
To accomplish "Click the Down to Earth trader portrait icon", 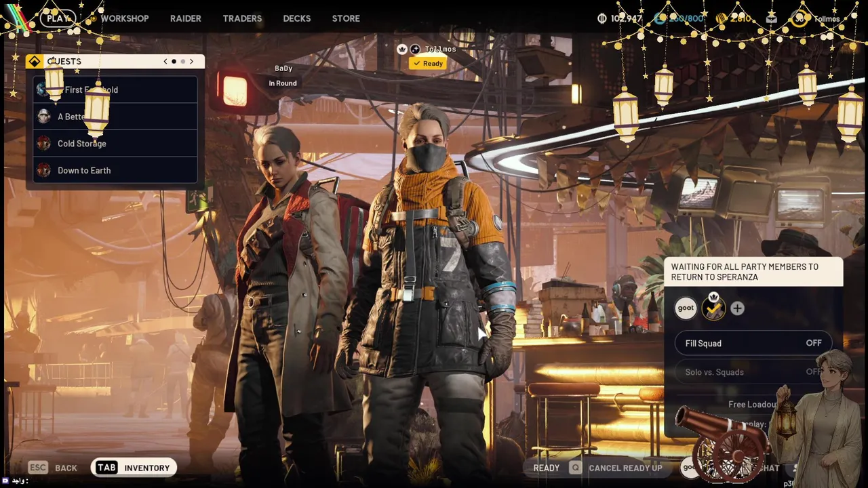I will click(44, 171).
